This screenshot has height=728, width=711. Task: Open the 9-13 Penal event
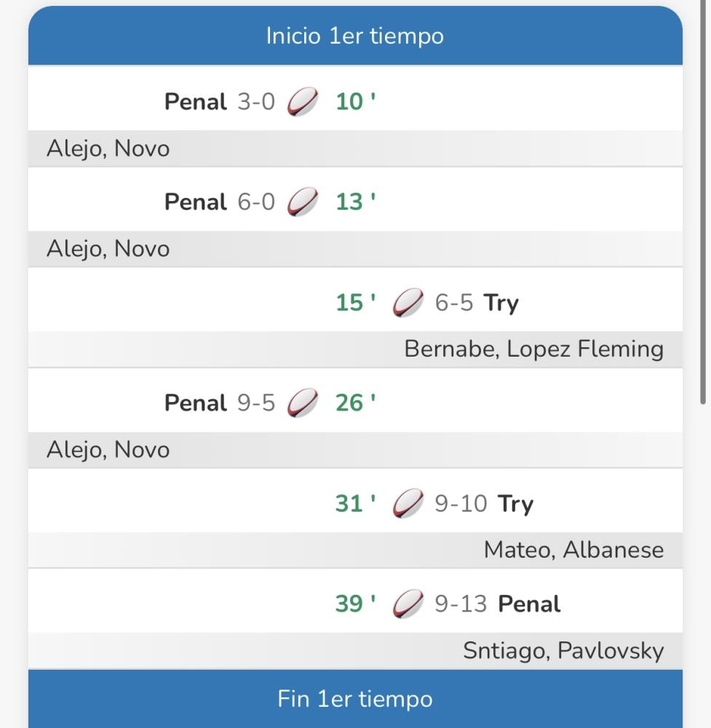pos(498,604)
